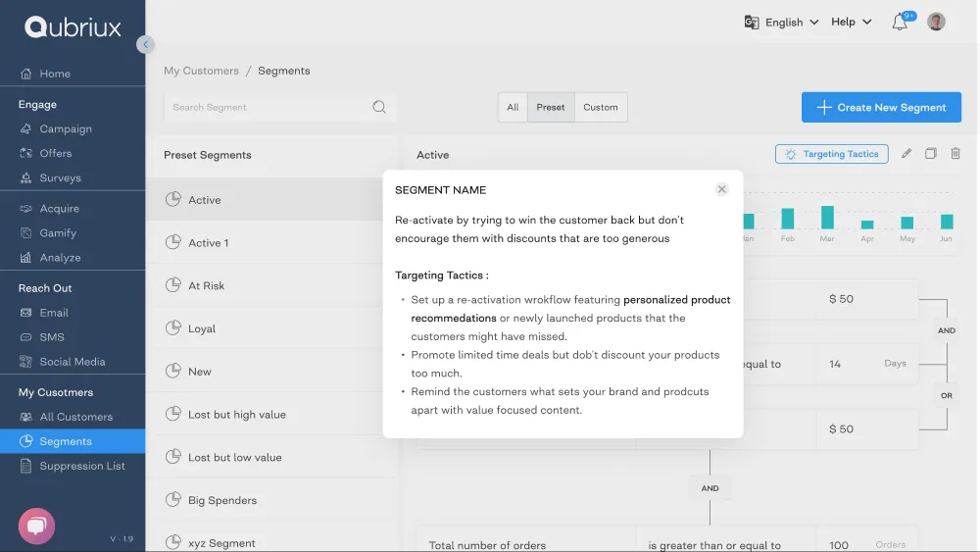Image resolution: width=980 pixels, height=552 pixels.
Task: Click the Segments pie icon in sidebar
Action: (x=25, y=441)
